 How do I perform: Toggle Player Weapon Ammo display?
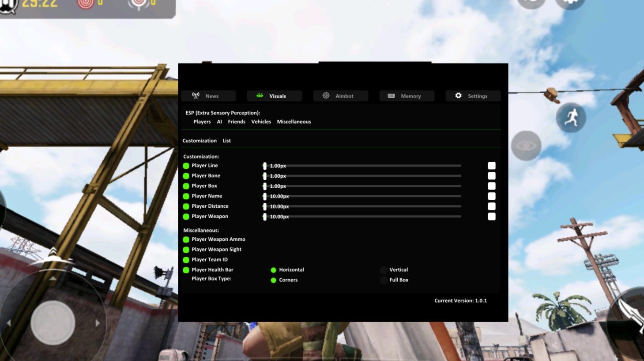186,239
